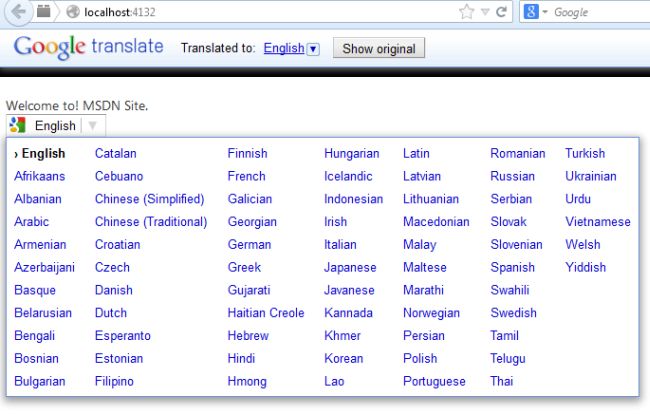Reload the page with the refresh icon

pyautogui.click(x=502, y=12)
